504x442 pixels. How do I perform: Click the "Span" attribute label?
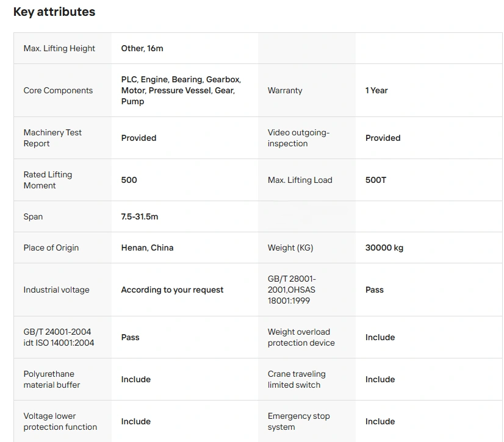point(33,216)
